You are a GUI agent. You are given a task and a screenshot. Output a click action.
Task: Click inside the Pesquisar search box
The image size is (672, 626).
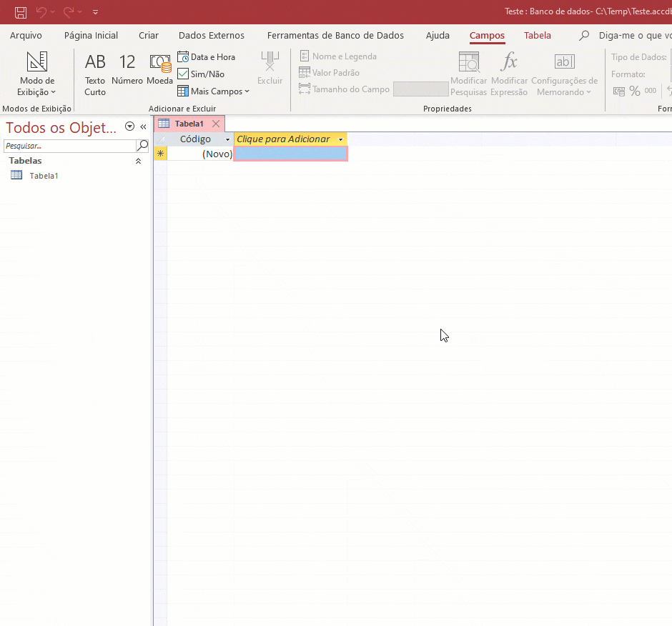(x=68, y=144)
